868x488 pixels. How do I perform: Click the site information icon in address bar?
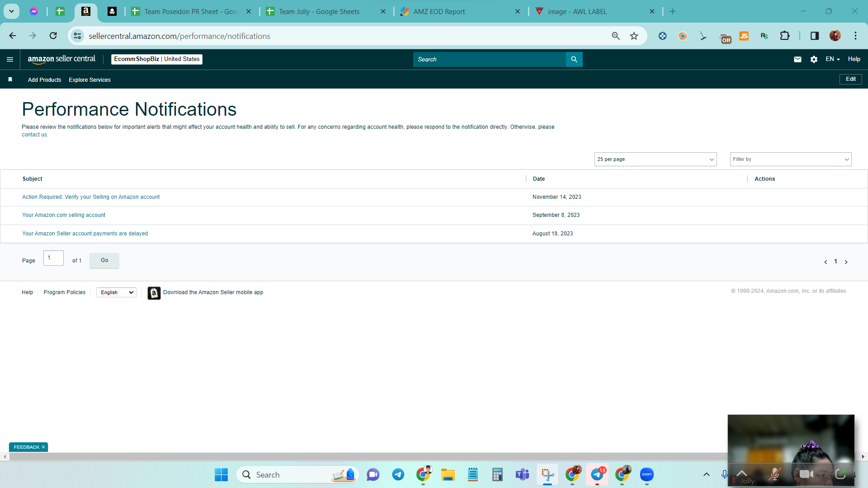[x=78, y=36]
